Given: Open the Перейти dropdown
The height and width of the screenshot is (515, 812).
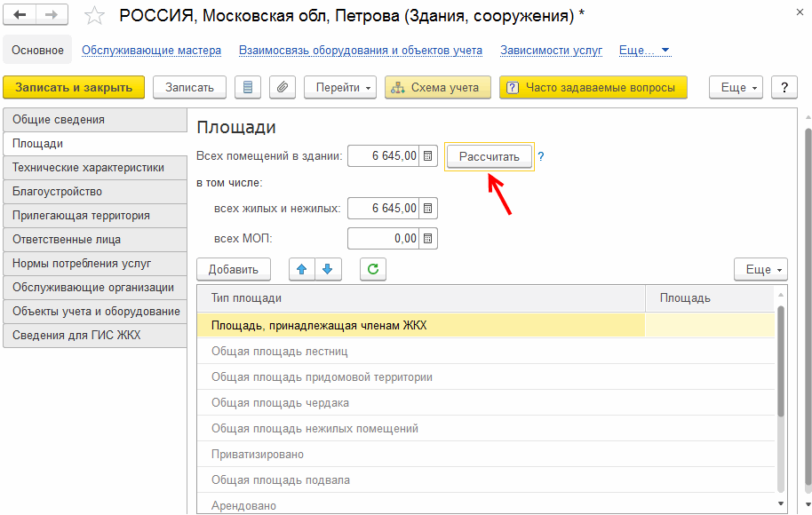Looking at the screenshot, I should (340, 88).
